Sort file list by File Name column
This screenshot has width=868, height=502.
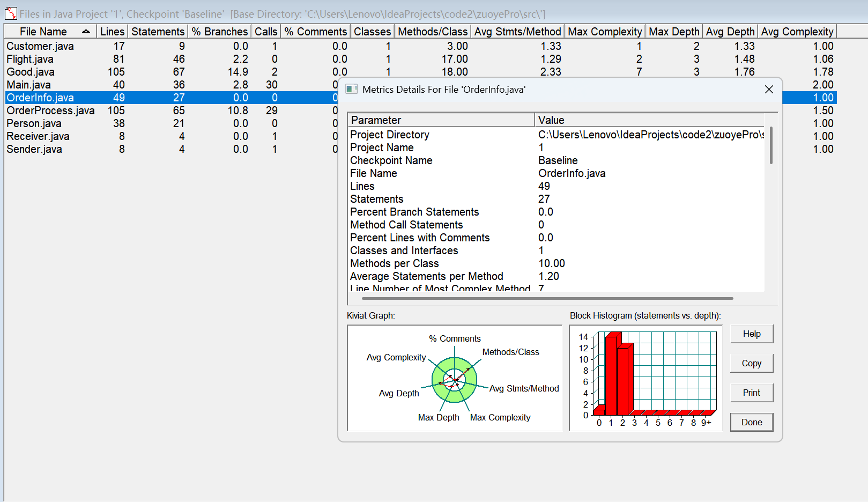pos(50,32)
